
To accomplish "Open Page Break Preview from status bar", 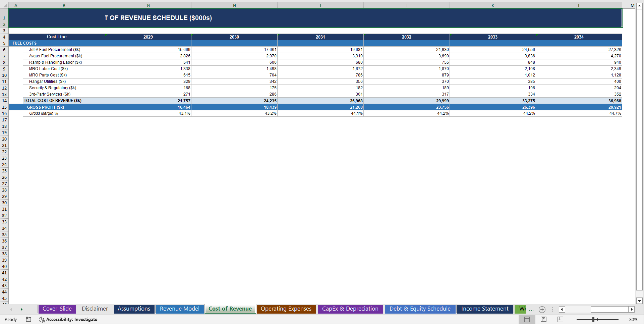I will (560, 319).
